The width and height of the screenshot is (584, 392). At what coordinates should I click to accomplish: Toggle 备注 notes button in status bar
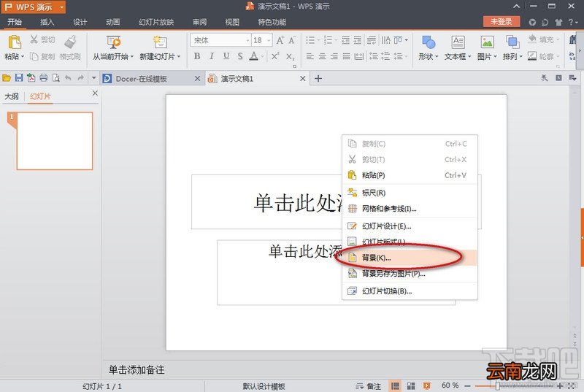point(369,386)
